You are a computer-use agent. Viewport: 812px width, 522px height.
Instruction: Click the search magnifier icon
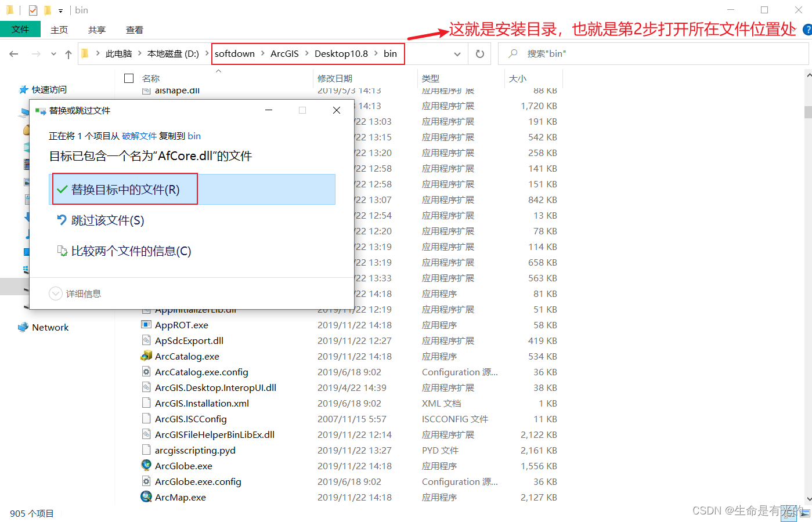pos(513,53)
